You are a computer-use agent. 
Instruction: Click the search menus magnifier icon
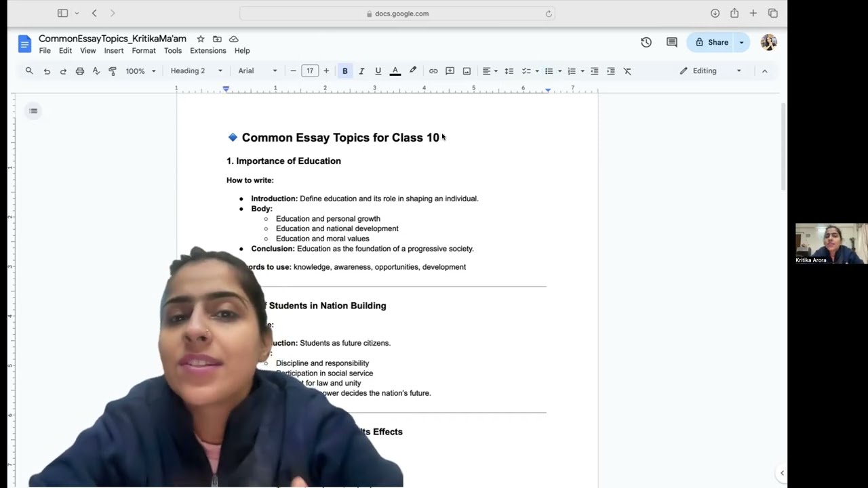coord(29,70)
